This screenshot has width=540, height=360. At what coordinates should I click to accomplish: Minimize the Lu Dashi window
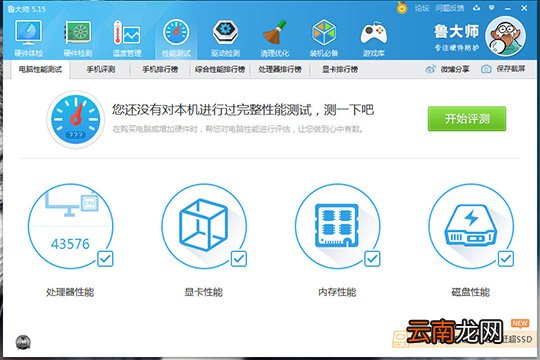point(508,8)
